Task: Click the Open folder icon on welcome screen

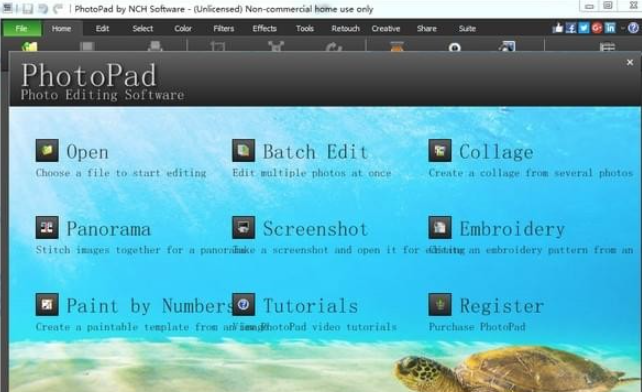Action: click(47, 150)
